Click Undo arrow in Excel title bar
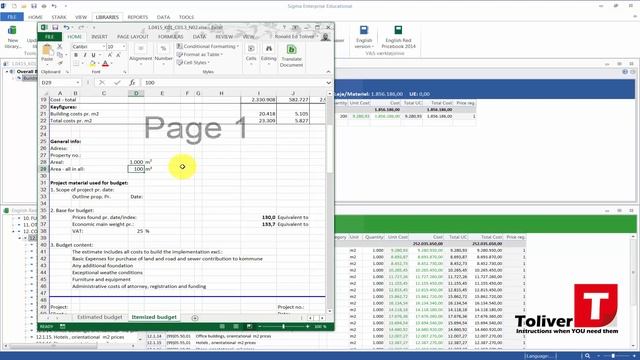This screenshot has width=640, height=360. tap(66, 27)
